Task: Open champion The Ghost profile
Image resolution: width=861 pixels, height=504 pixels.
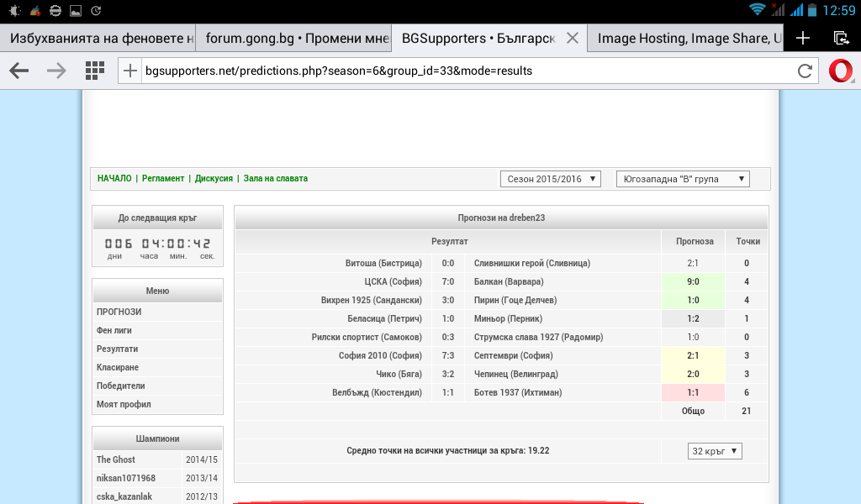Action: coord(116,459)
